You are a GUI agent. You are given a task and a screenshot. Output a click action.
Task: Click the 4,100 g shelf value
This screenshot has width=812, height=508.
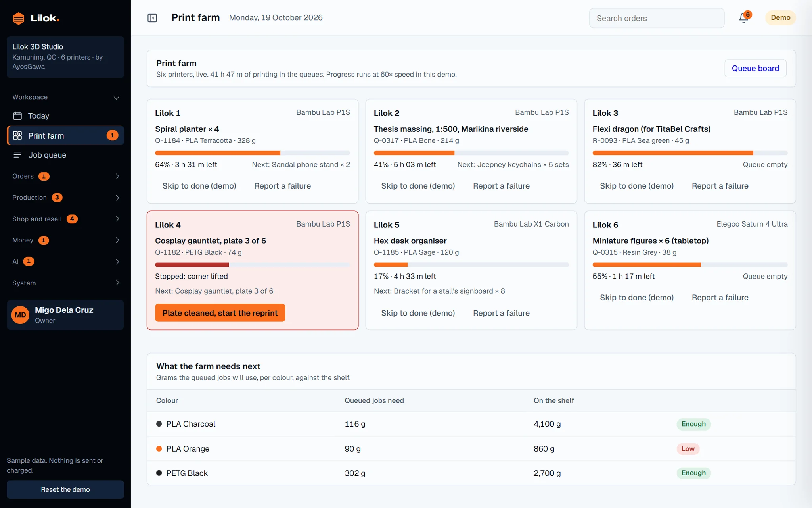pos(547,424)
